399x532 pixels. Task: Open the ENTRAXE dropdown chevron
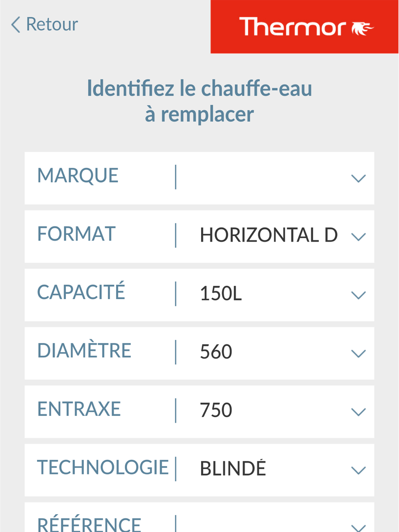358,412
